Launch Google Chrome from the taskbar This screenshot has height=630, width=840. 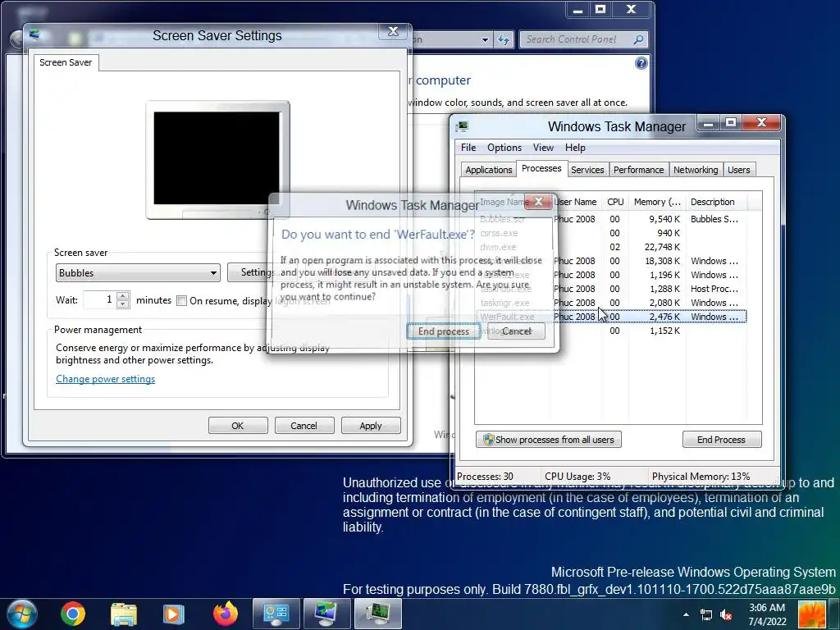click(73, 614)
